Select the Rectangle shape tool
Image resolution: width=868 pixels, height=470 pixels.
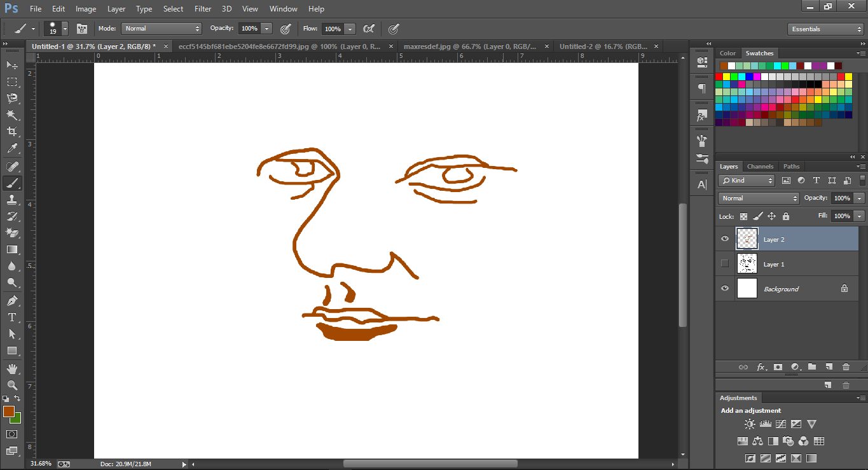[x=12, y=350]
